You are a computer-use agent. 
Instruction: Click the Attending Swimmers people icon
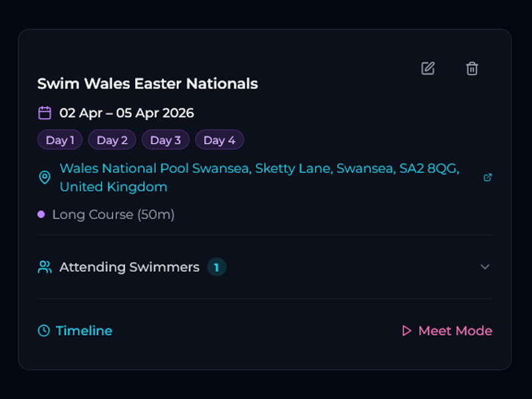45,267
